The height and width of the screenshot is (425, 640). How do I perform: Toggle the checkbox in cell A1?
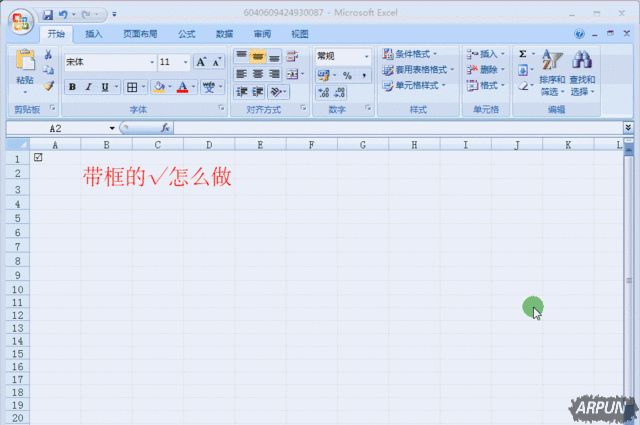pos(39,158)
